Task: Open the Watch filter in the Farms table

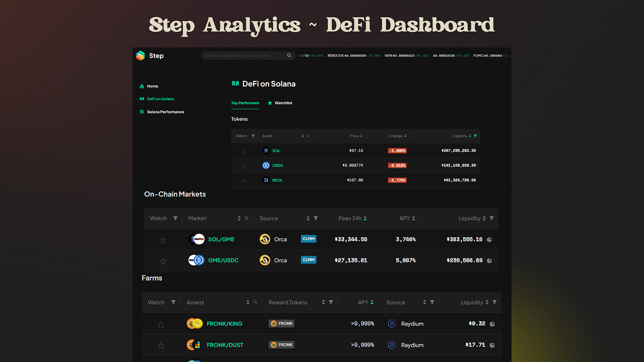Action: (173, 302)
